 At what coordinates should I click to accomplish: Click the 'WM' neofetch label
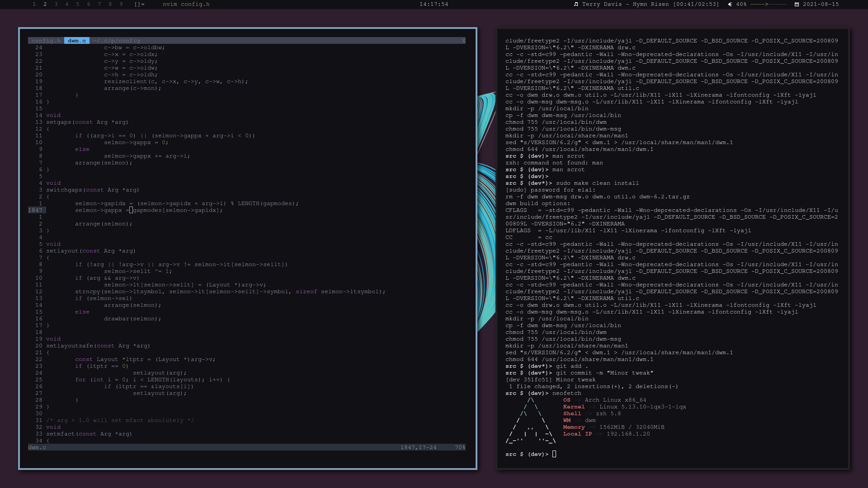(x=566, y=420)
